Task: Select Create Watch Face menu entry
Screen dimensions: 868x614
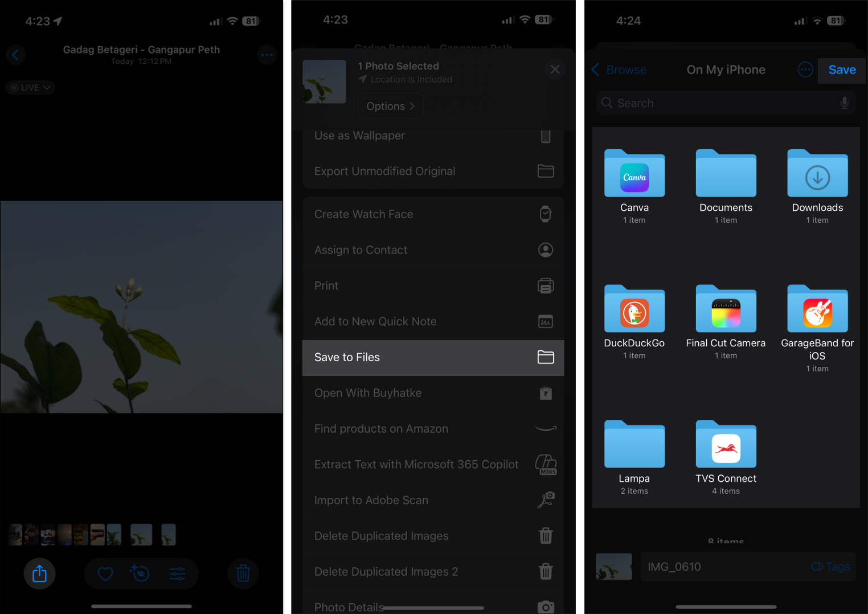Action: [364, 214]
